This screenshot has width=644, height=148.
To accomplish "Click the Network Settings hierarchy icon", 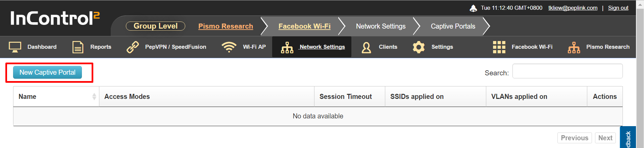I will (287, 47).
